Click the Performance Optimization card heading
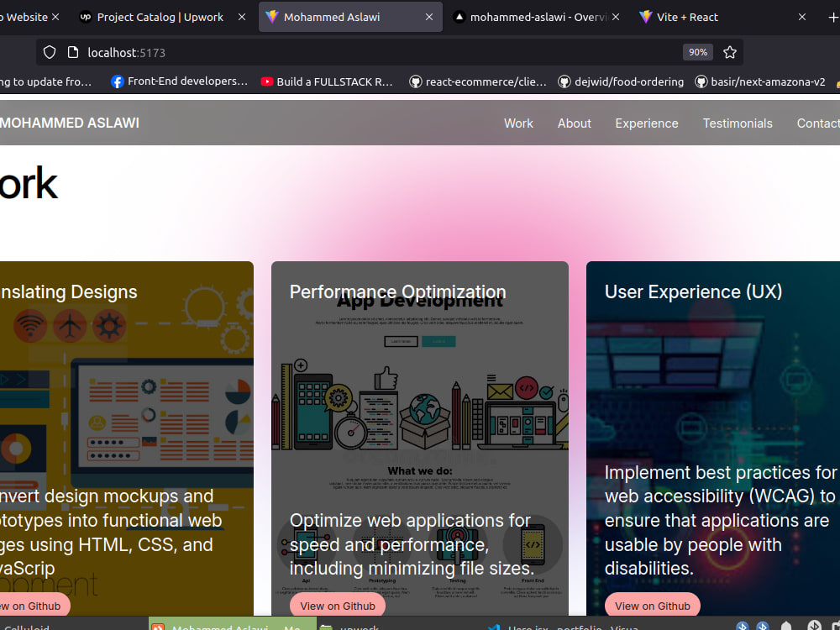The height and width of the screenshot is (630, 840). pos(397,292)
